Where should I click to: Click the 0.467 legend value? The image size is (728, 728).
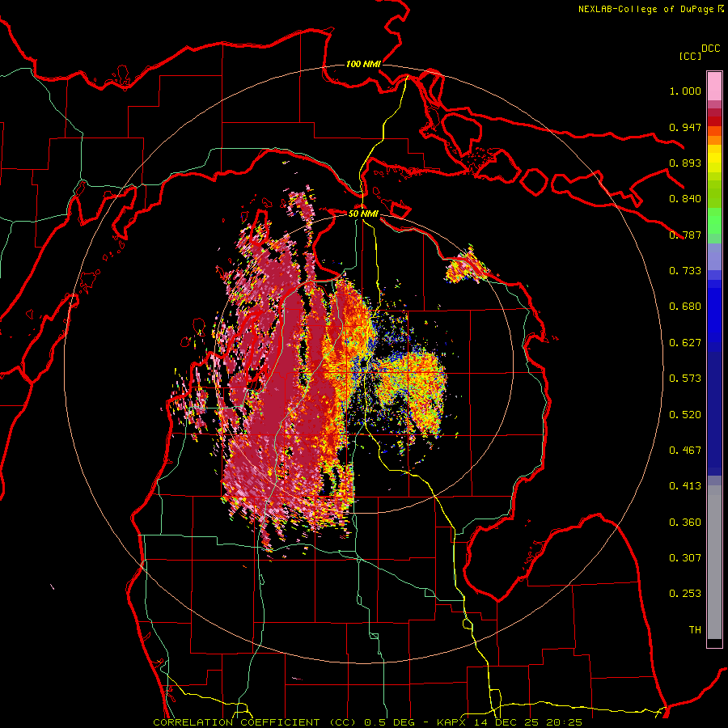pos(685,451)
